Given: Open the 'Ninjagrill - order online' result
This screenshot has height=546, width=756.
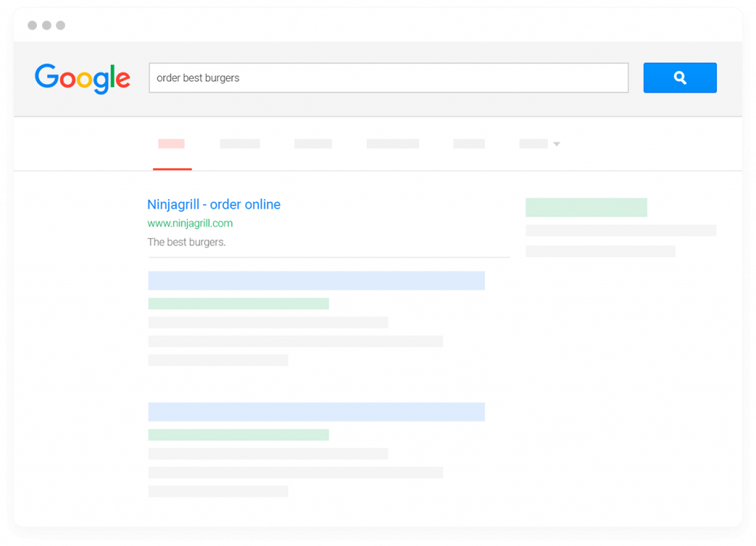Looking at the screenshot, I should [x=213, y=204].
